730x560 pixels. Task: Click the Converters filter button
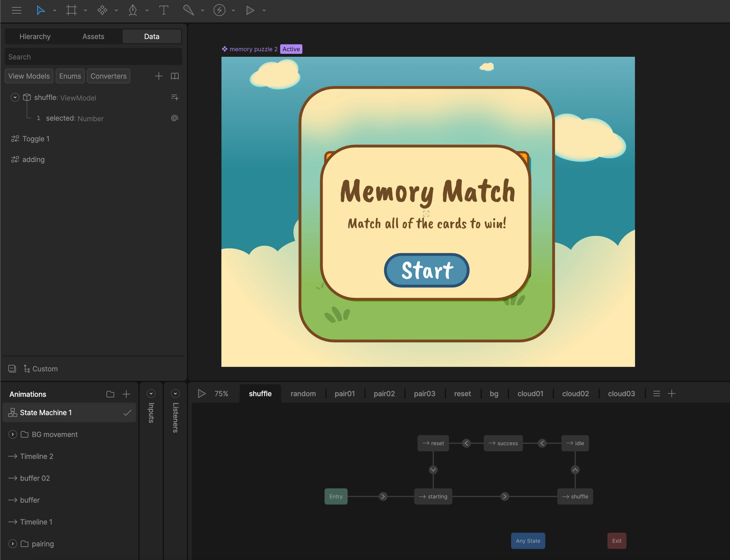point(108,76)
